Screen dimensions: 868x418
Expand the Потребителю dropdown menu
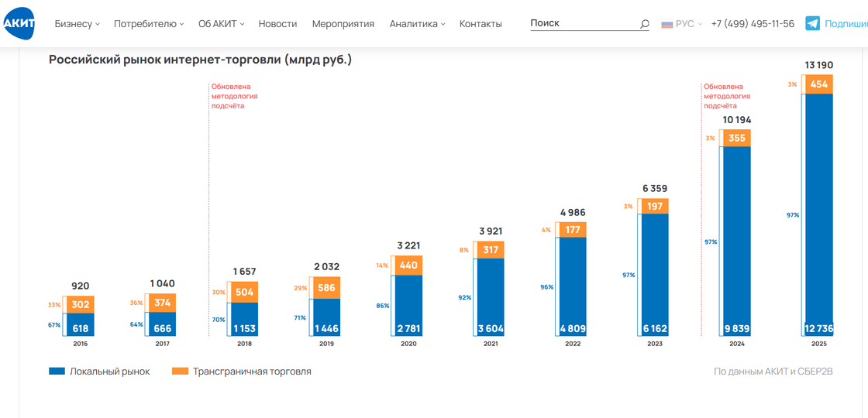149,24
